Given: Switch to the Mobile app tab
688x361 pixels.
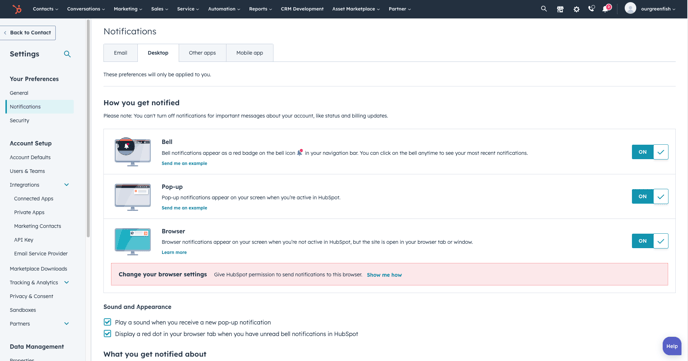Looking at the screenshot, I should (250, 53).
